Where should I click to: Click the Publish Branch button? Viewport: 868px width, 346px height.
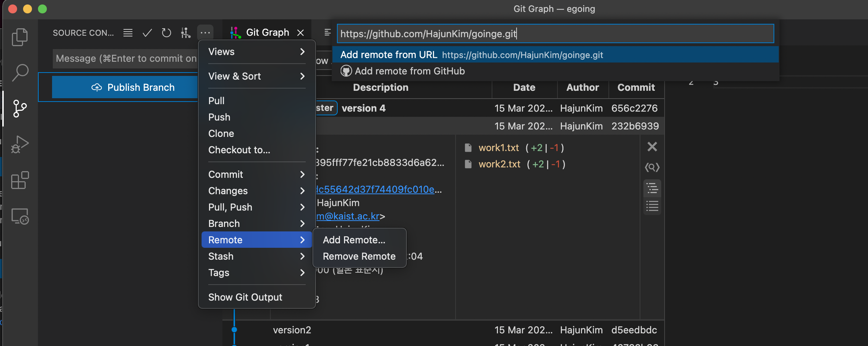(x=125, y=87)
